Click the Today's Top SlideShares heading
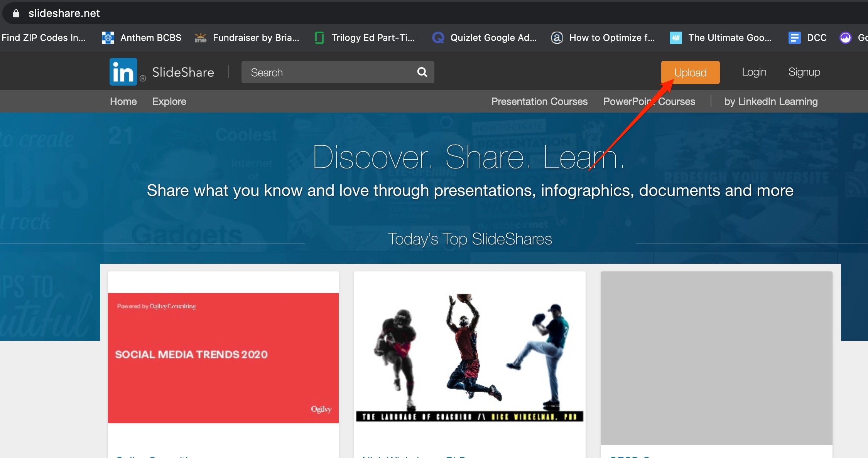The image size is (868, 458). point(469,239)
